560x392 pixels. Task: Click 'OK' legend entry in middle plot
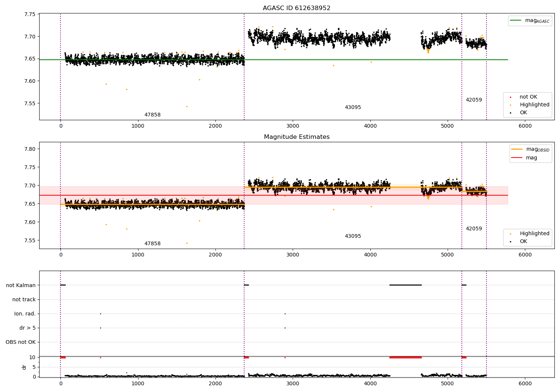523,241
